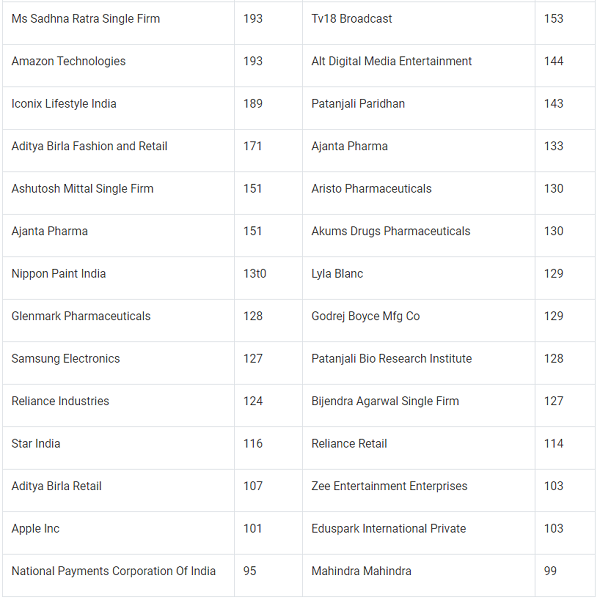Select Alt Digital Media Entertainment cell
The height and width of the screenshot is (600, 600).
[391, 61]
